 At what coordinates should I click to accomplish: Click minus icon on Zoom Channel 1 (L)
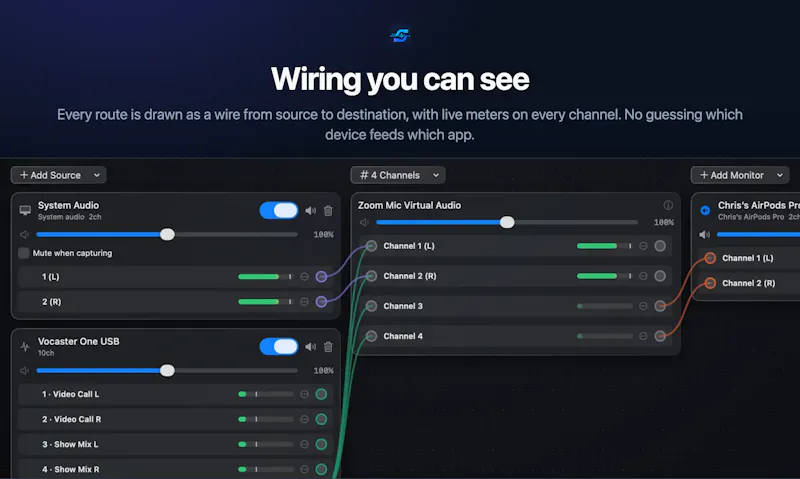point(643,246)
